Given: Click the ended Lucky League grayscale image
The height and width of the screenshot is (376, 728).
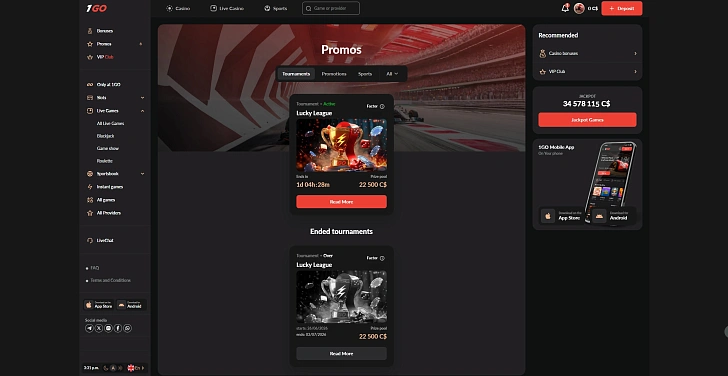Looking at the screenshot, I should pos(341,297).
